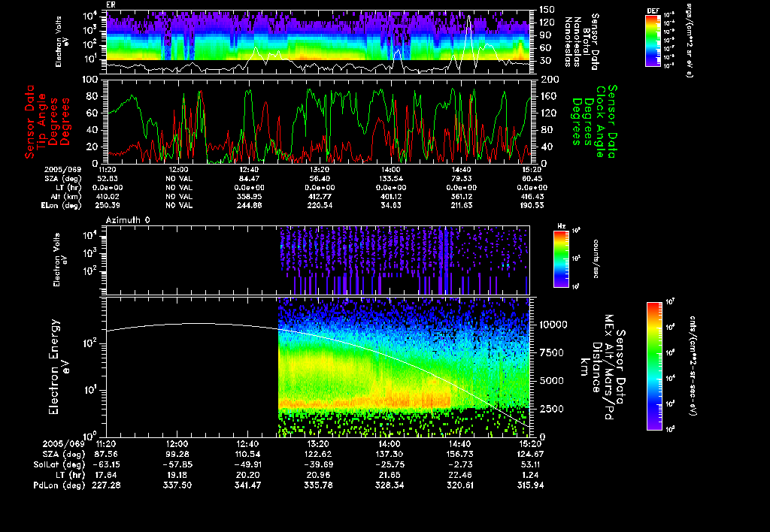Click local time value "22.46"
Viewport: 770px width, 532px height.
459,475
